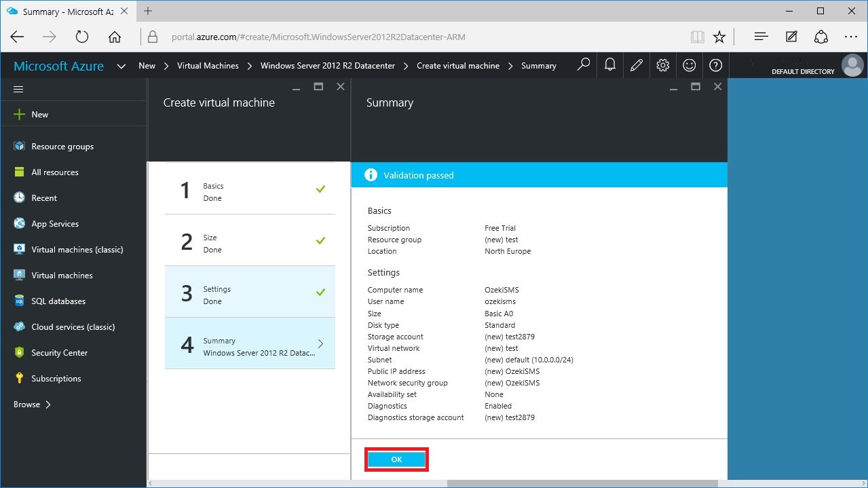Viewport: 868px width, 488px height.
Task: Close the Summary blade
Action: pos(717,87)
